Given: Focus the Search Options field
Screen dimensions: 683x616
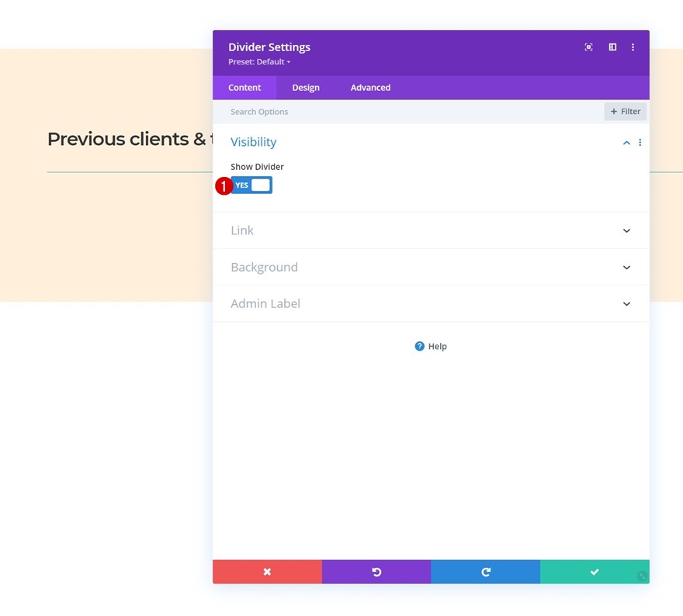Looking at the screenshot, I should [x=408, y=112].
